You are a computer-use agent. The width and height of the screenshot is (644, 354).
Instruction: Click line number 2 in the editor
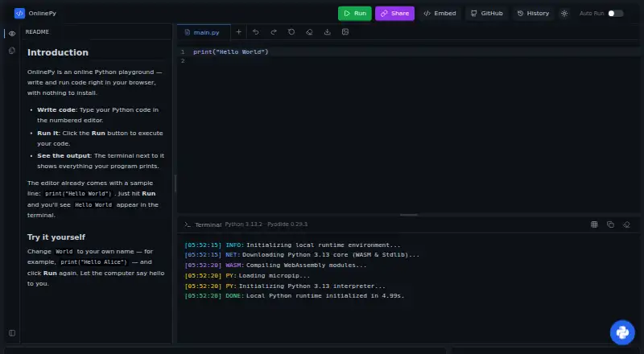click(183, 61)
